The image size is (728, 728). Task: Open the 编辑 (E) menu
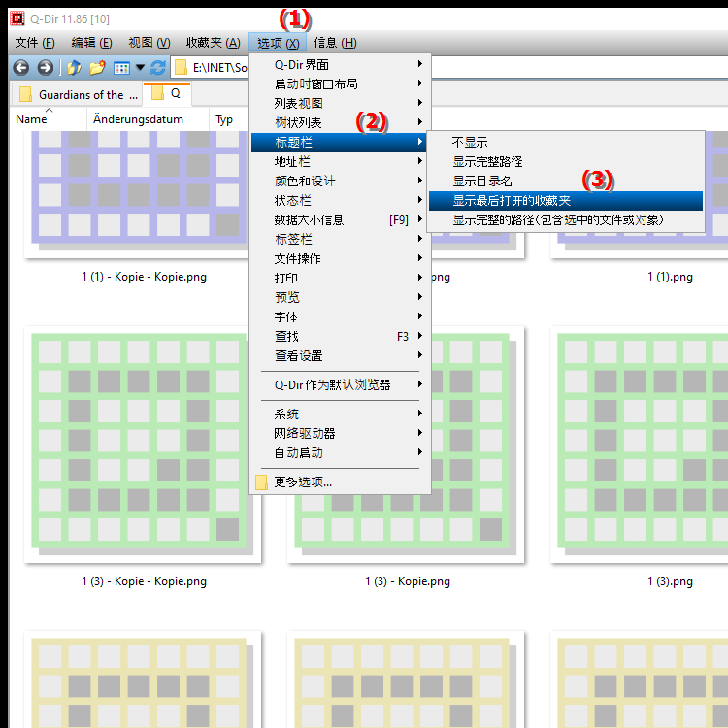point(91,43)
